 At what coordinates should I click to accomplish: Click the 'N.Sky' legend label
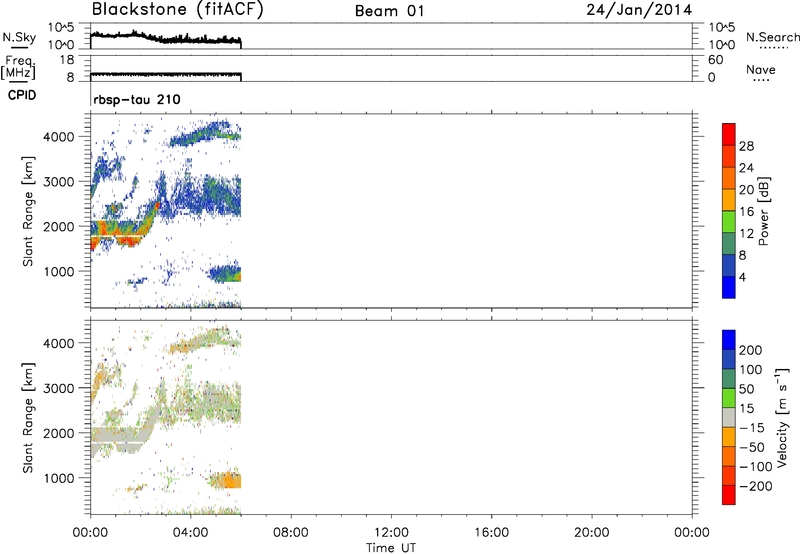click(x=19, y=38)
